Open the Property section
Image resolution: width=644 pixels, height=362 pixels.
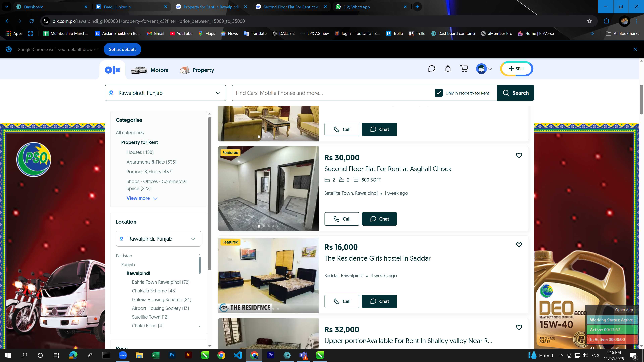197,70
